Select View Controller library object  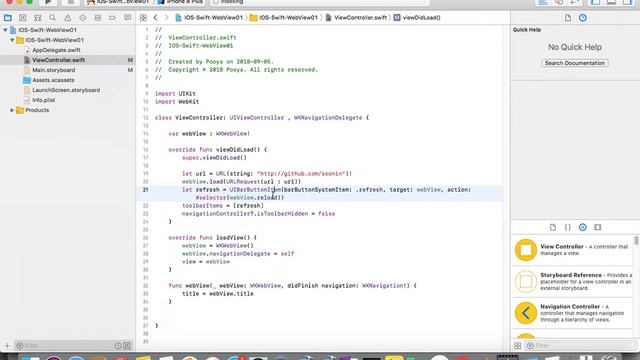[x=573, y=250]
